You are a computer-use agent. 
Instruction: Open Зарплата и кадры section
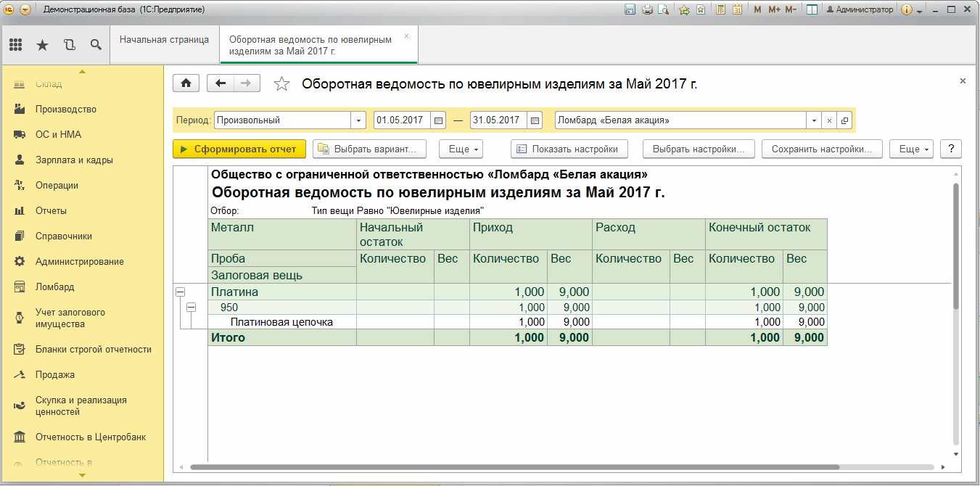(74, 160)
